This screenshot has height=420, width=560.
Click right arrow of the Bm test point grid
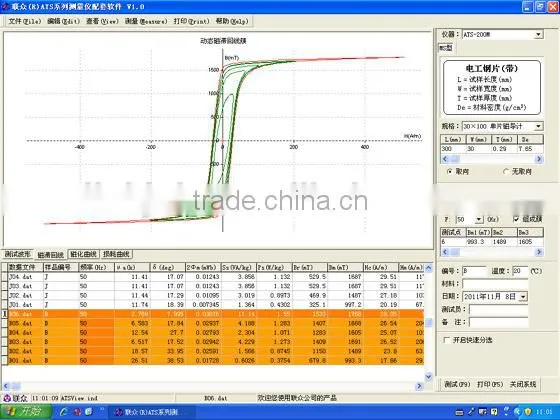(x=539, y=252)
